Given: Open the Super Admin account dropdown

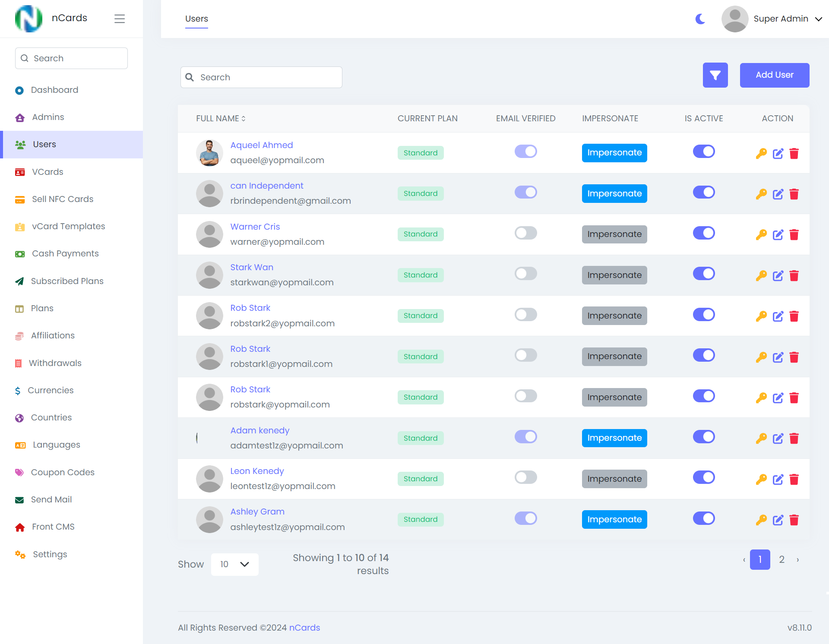Looking at the screenshot, I should pyautogui.click(x=782, y=19).
